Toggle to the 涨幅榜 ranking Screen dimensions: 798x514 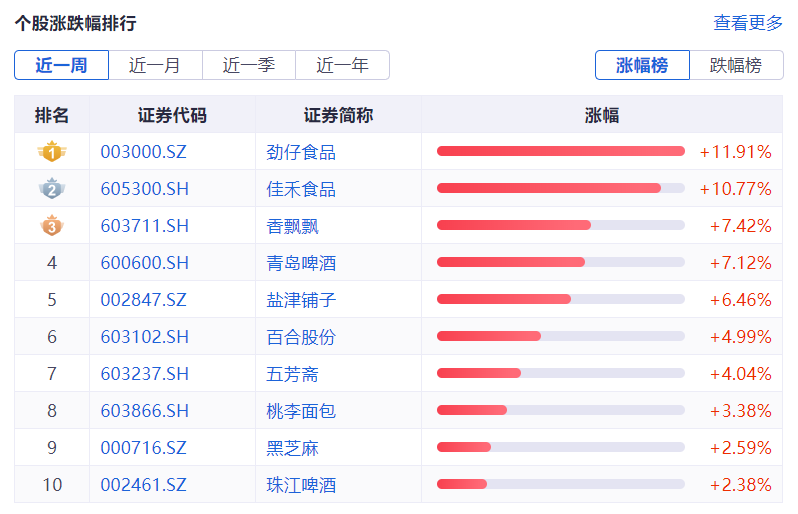[x=642, y=65]
